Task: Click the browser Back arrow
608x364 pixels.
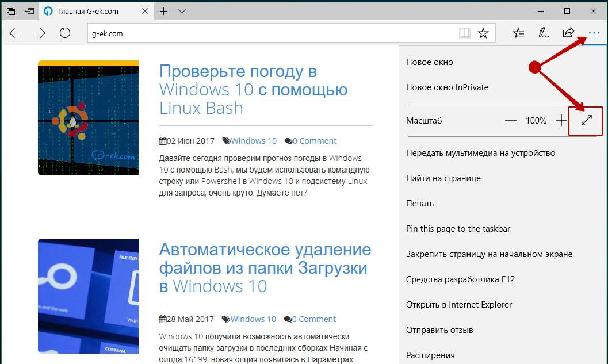Action: coord(15,33)
